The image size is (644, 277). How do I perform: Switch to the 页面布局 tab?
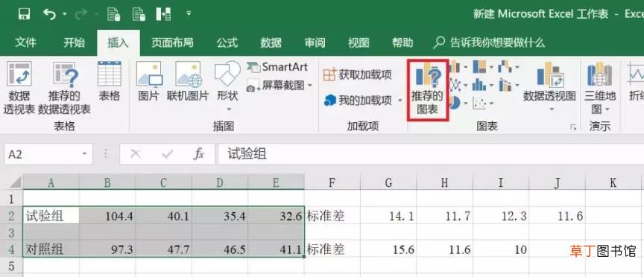172,42
